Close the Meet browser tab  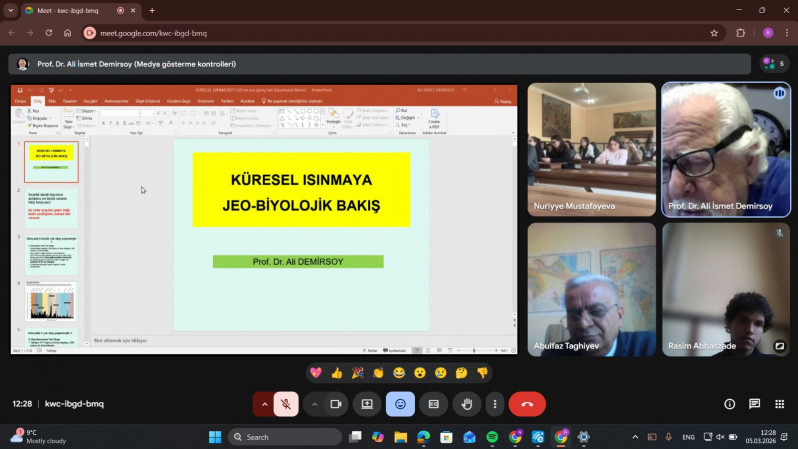pos(133,10)
